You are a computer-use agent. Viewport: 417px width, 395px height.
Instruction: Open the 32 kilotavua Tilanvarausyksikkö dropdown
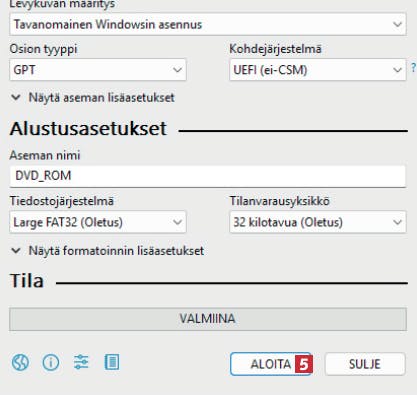pyautogui.click(x=318, y=222)
